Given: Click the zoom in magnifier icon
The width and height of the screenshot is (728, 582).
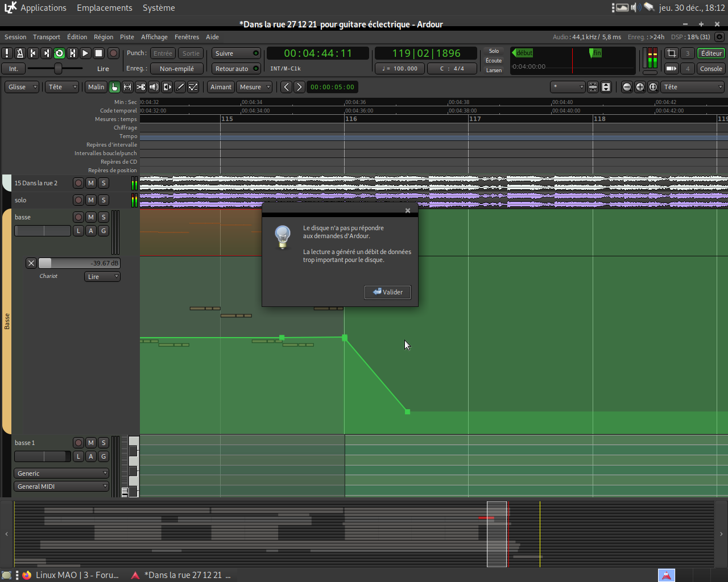Looking at the screenshot, I should pos(640,87).
